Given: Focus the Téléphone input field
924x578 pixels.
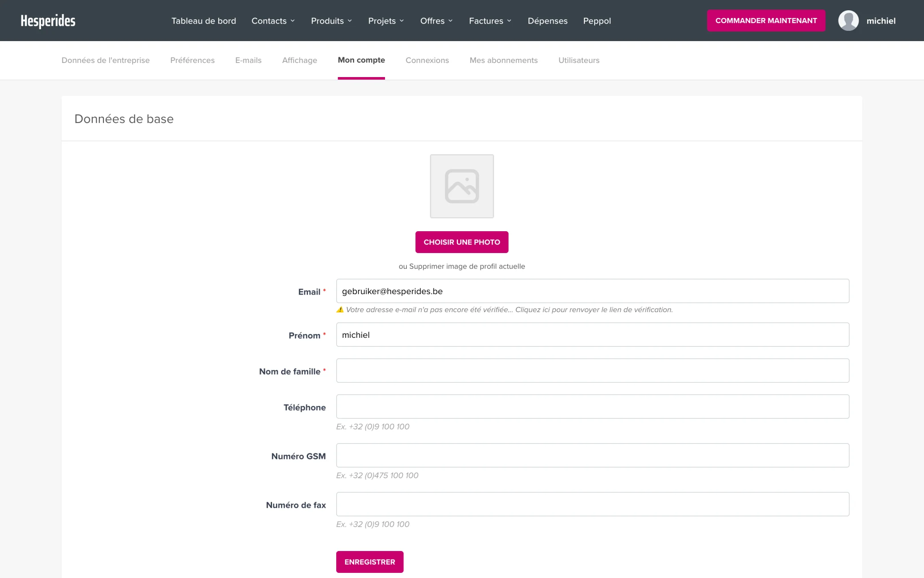Looking at the screenshot, I should tap(592, 407).
